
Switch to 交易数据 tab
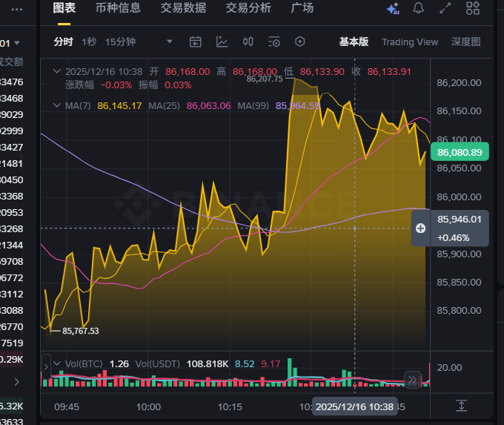pos(183,8)
